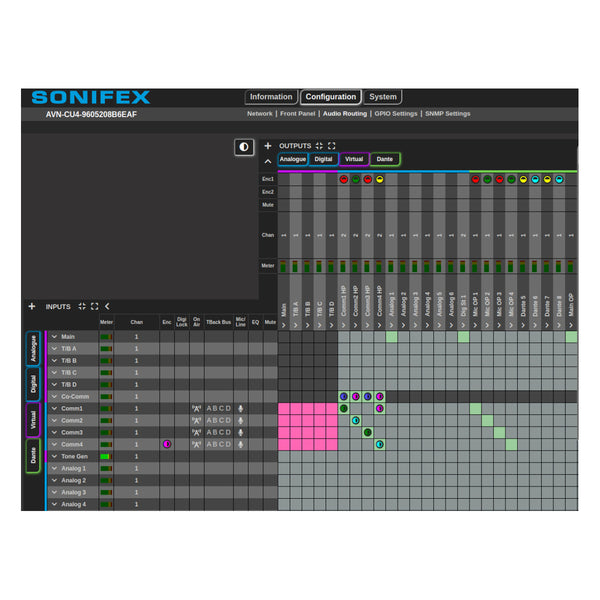Image resolution: width=600 pixels, height=600 pixels.
Task: Click the magenta encoder icon in Comm4 row
Action: [x=167, y=444]
